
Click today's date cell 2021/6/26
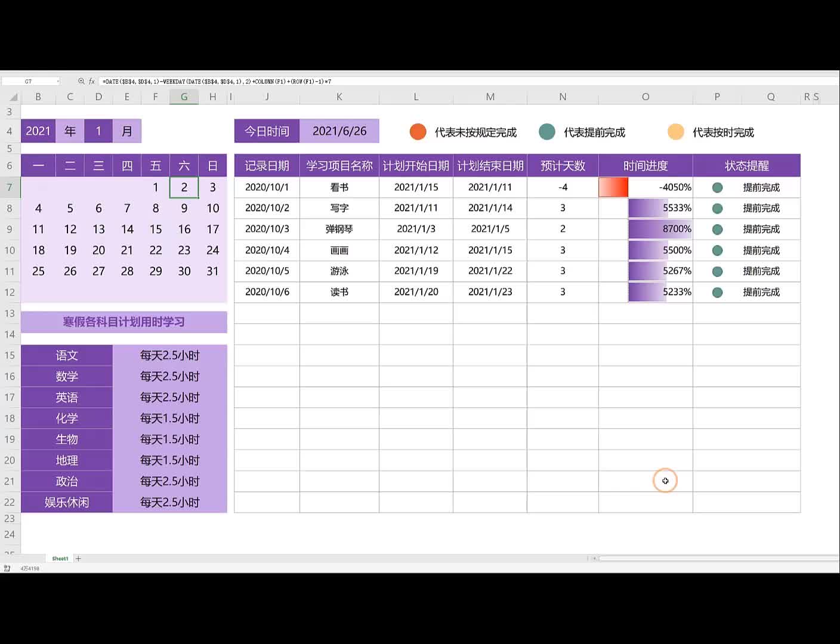(x=339, y=131)
